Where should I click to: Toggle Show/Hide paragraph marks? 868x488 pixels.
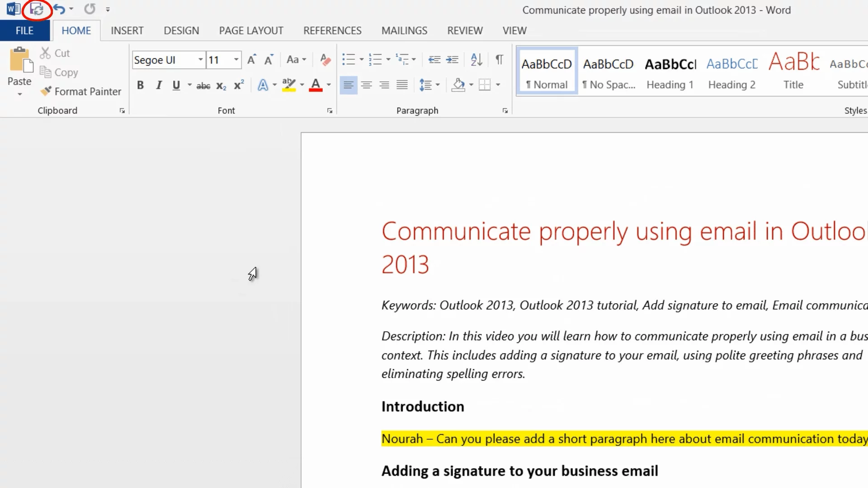click(x=499, y=60)
